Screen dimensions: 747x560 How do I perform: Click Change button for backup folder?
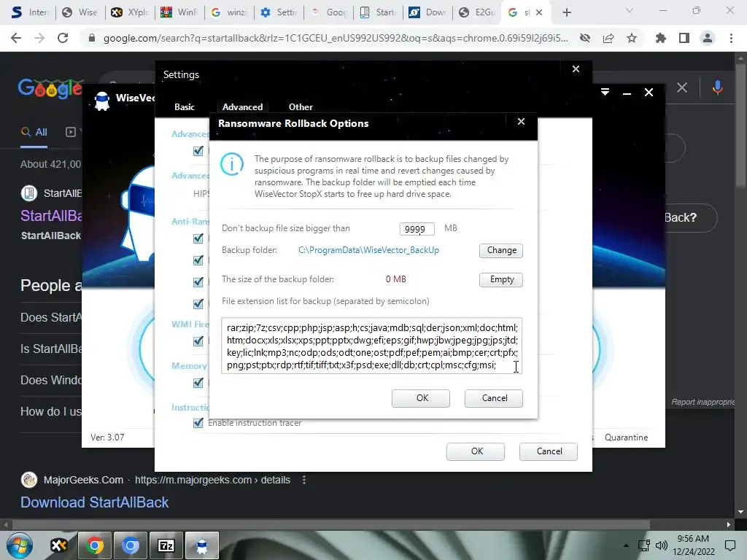pyautogui.click(x=501, y=251)
